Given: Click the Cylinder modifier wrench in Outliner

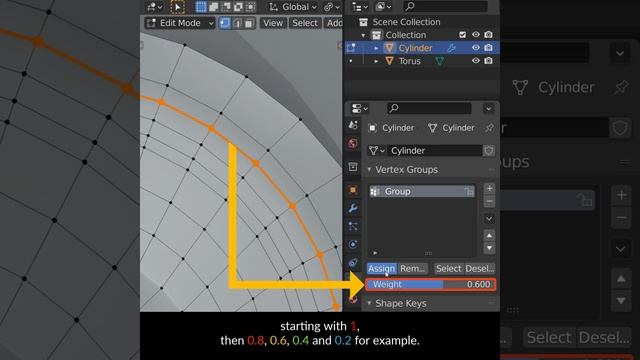Looking at the screenshot, I should click(x=451, y=48).
